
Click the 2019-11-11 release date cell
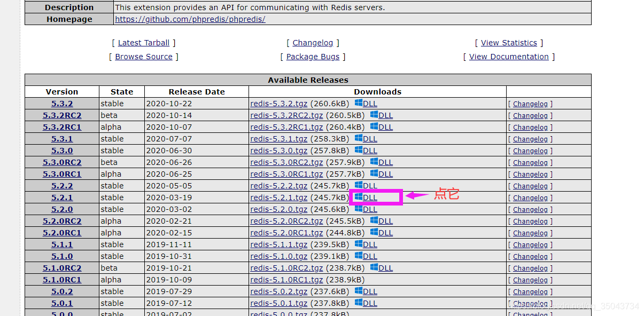197,244
